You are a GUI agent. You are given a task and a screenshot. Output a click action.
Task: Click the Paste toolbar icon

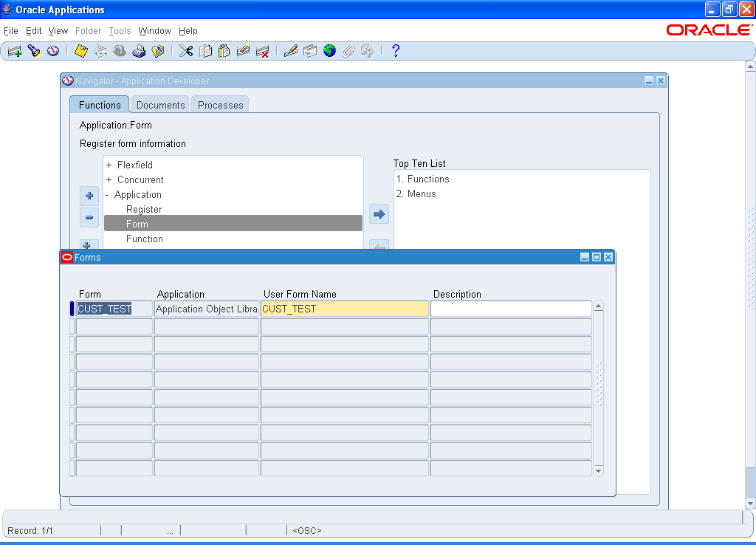pyautogui.click(x=224, y=51)
